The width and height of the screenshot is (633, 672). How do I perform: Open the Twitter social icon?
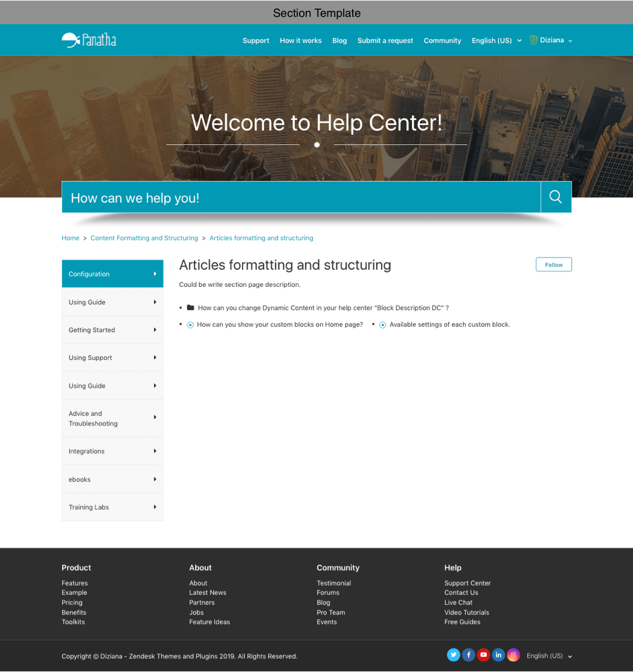click(x=454, y=655)
